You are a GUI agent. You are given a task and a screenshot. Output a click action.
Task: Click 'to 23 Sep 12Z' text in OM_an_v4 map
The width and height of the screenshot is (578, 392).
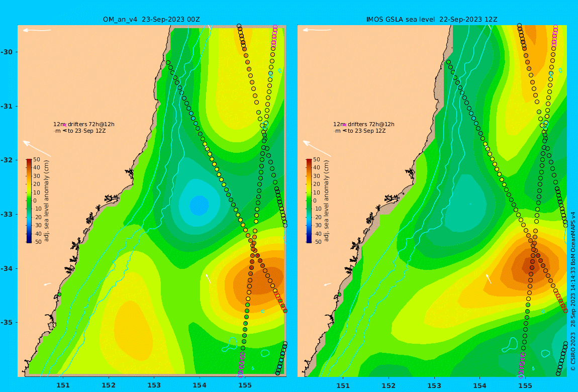pos(86,131)
